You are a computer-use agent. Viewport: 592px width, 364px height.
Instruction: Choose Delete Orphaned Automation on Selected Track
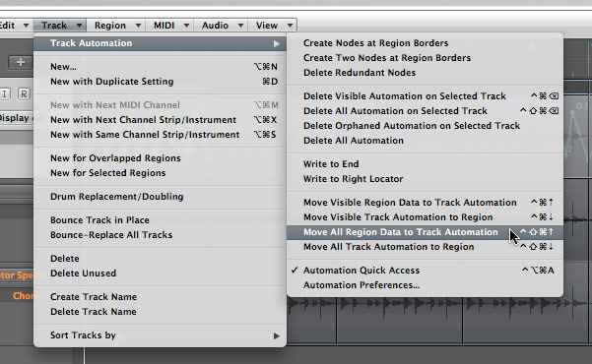pos(425,126)
